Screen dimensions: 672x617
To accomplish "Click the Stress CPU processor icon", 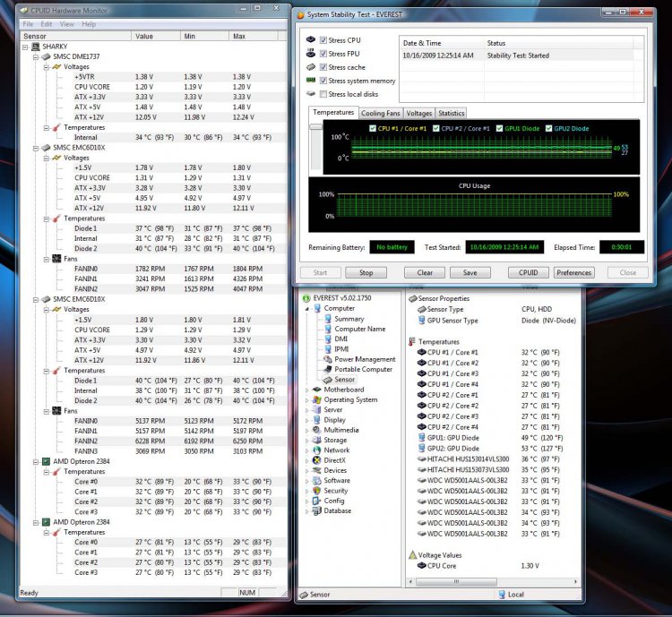I will point(311,39).
